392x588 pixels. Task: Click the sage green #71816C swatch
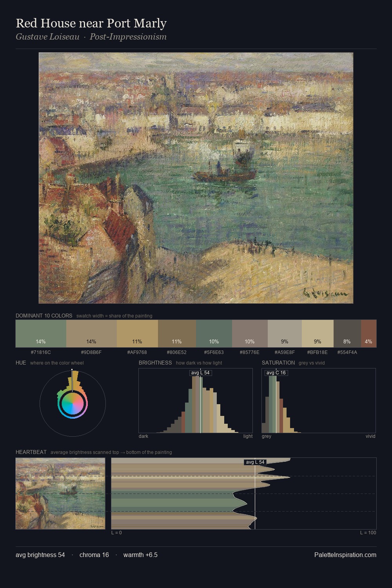click(x=41, y=334)
